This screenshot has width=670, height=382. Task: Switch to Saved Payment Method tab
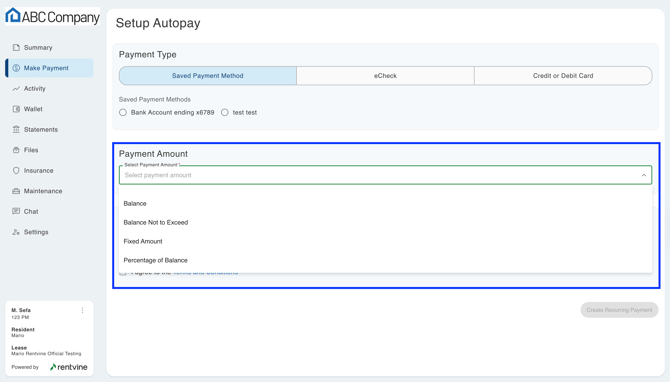tap(208, 76)
